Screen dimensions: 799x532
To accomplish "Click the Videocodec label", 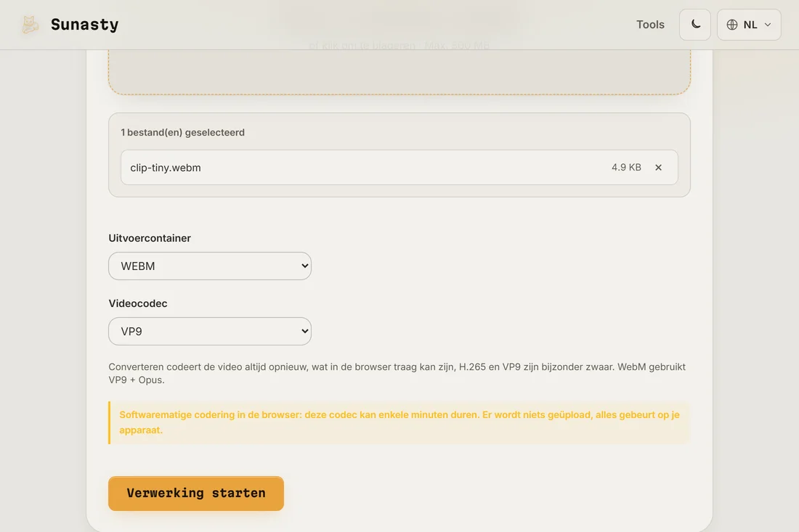I will (x=138, y=303).
